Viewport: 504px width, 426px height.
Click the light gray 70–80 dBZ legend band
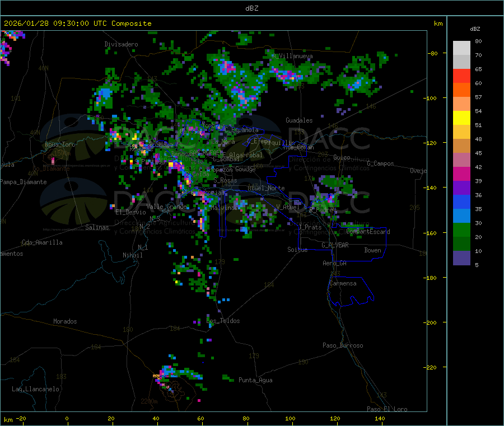pos(461,48)
